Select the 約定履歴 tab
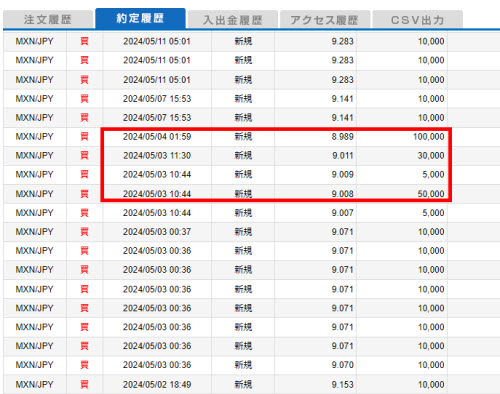 [140, 18]
